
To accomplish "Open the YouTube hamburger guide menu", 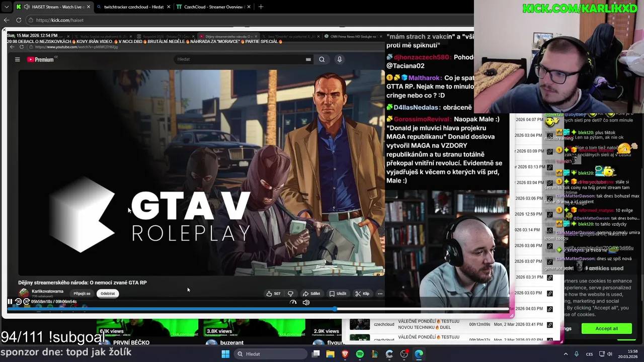I will 17,59.
